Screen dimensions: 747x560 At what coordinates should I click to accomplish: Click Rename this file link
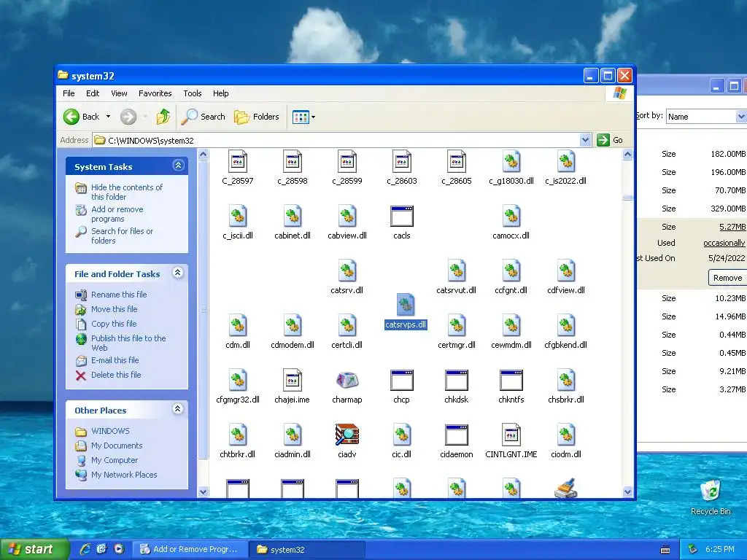click(x=119, y=295)
